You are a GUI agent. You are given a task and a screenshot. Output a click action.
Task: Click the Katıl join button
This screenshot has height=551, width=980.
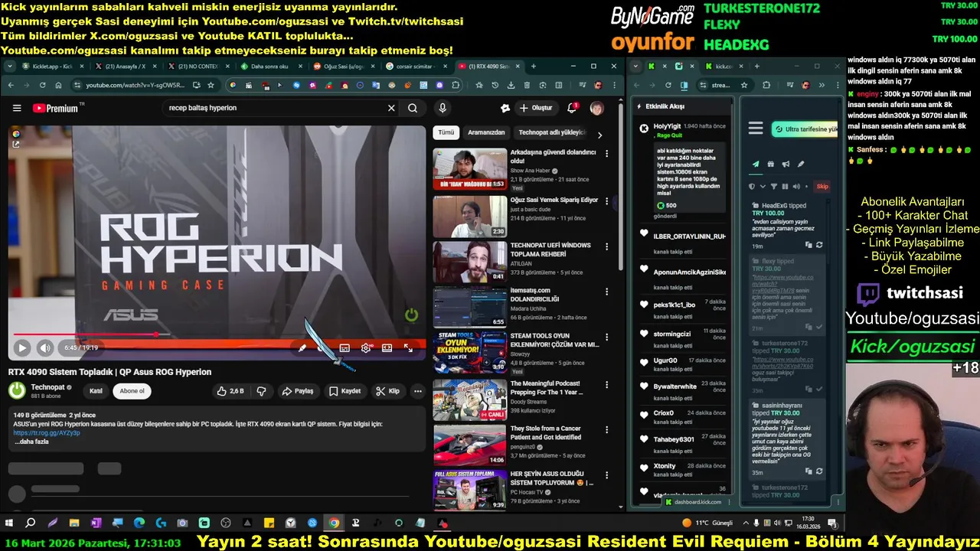point(96,391)
